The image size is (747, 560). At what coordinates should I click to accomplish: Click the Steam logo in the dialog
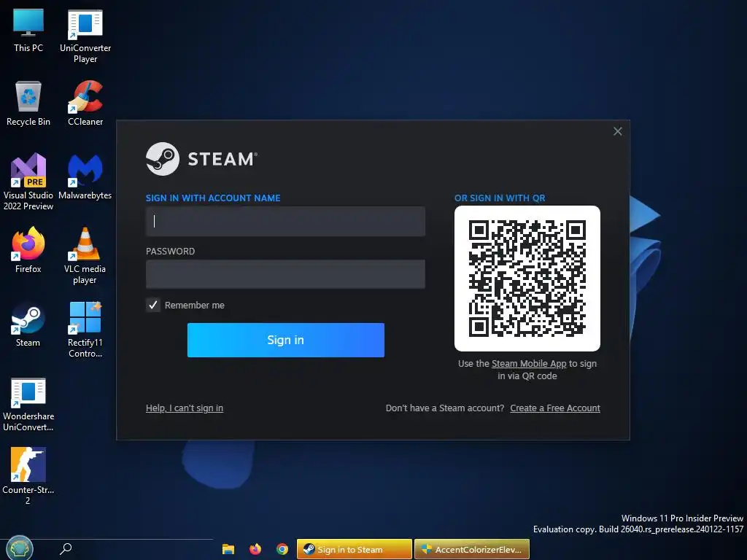click(x=201, y=159)
